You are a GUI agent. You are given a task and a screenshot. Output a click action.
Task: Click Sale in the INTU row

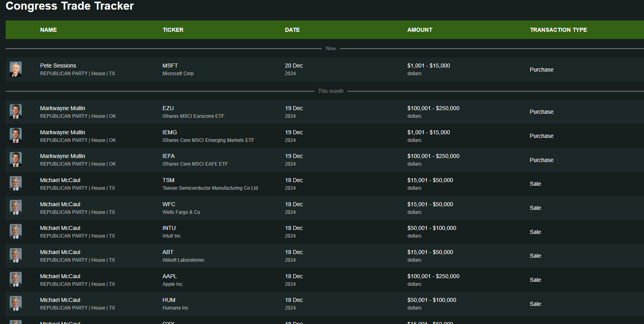click(x=535, y=232)
